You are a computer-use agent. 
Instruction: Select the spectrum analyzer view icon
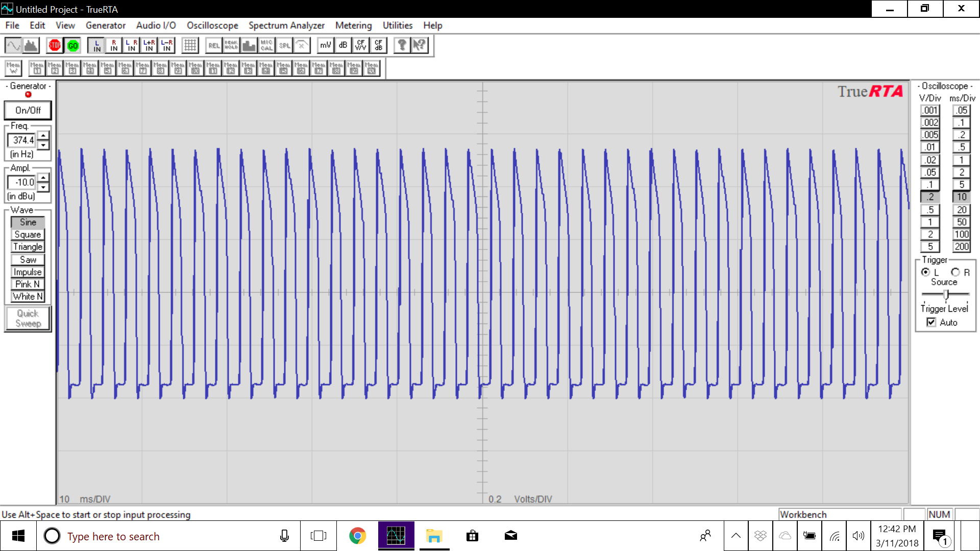pyautogui.click(x=32, y=46)
